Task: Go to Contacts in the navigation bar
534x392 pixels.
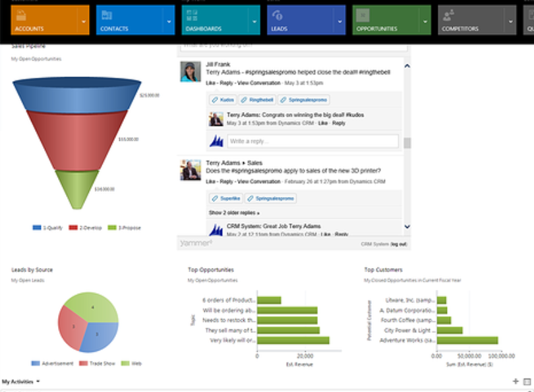Action: tap(136, 20)
